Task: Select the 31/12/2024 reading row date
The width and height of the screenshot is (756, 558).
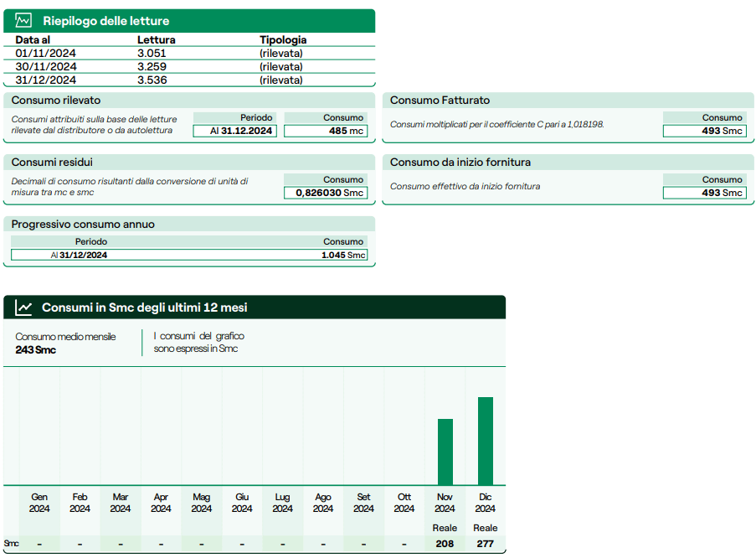Action: (x=45, y=80)
